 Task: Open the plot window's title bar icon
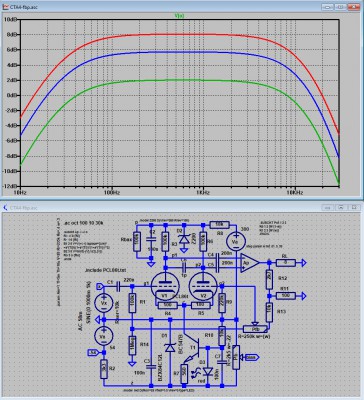pos(5,6)
